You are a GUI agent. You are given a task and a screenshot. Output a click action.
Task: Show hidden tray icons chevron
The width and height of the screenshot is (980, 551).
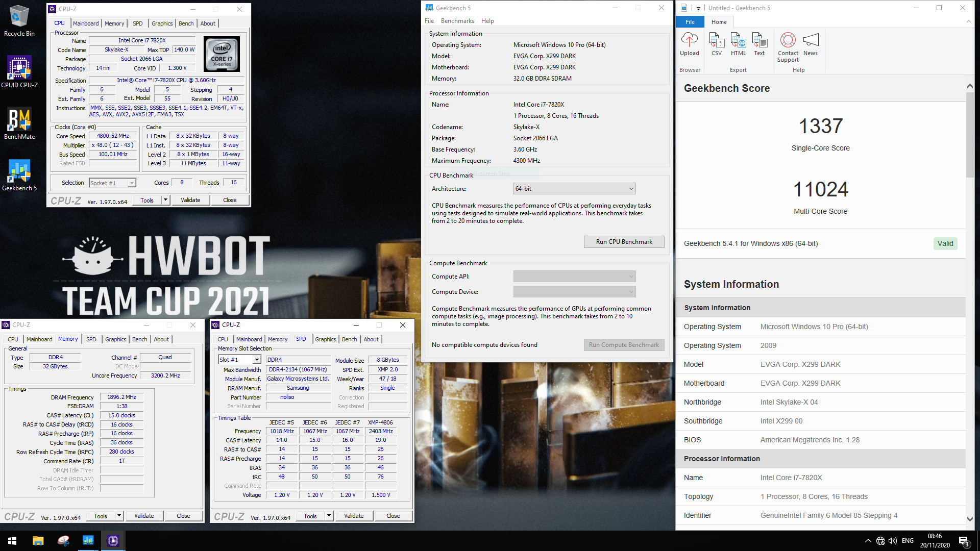click(868, 541)
